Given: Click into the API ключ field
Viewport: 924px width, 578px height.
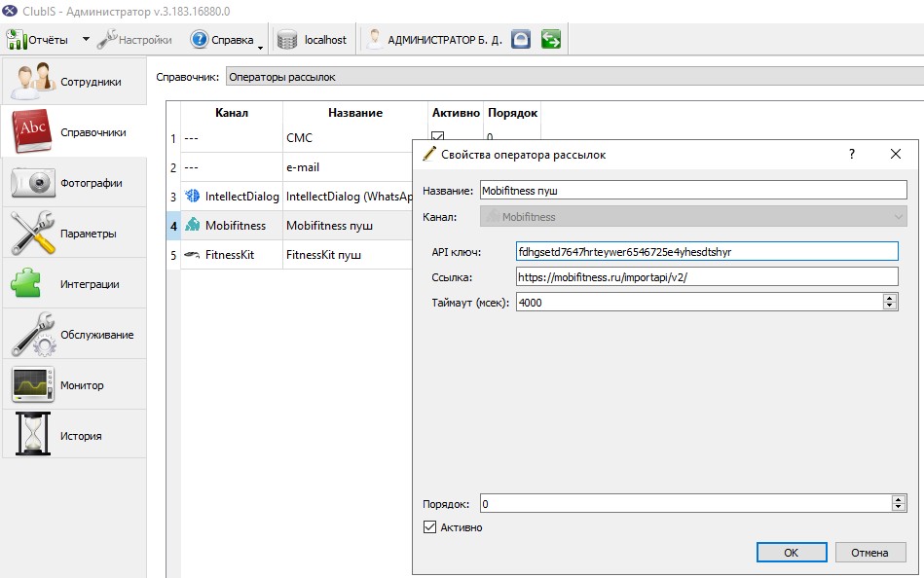Looking at the screenshot, I should point(707,252).
